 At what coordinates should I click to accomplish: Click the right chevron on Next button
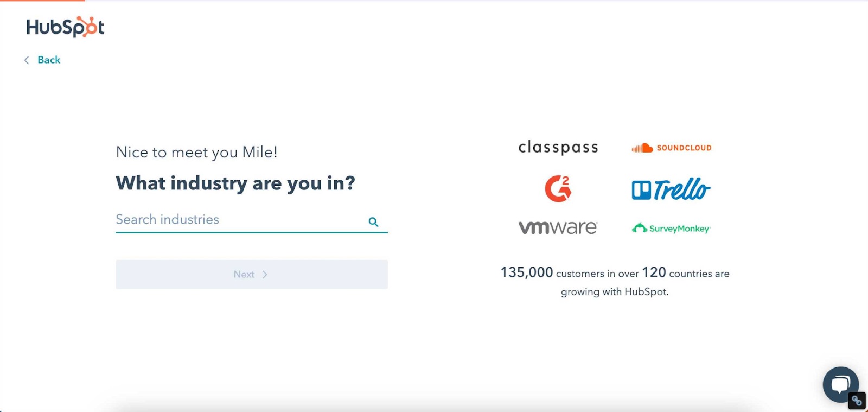(265, 275)
